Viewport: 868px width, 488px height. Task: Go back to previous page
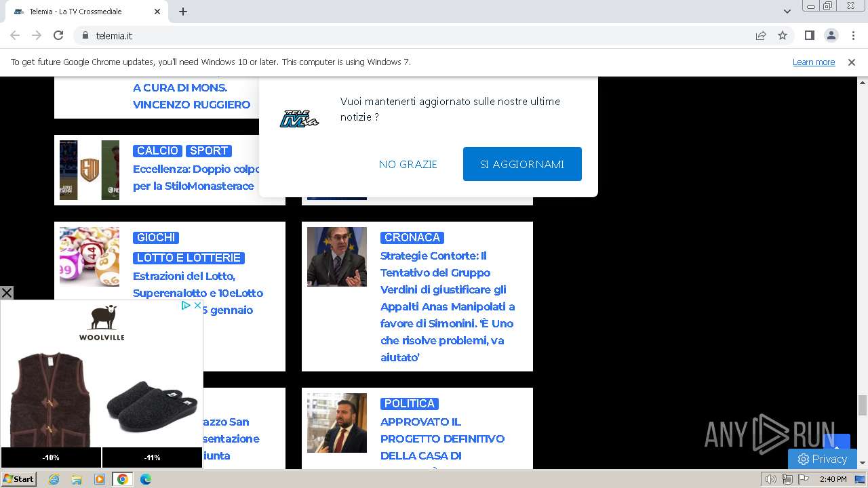tap(15, 35)
